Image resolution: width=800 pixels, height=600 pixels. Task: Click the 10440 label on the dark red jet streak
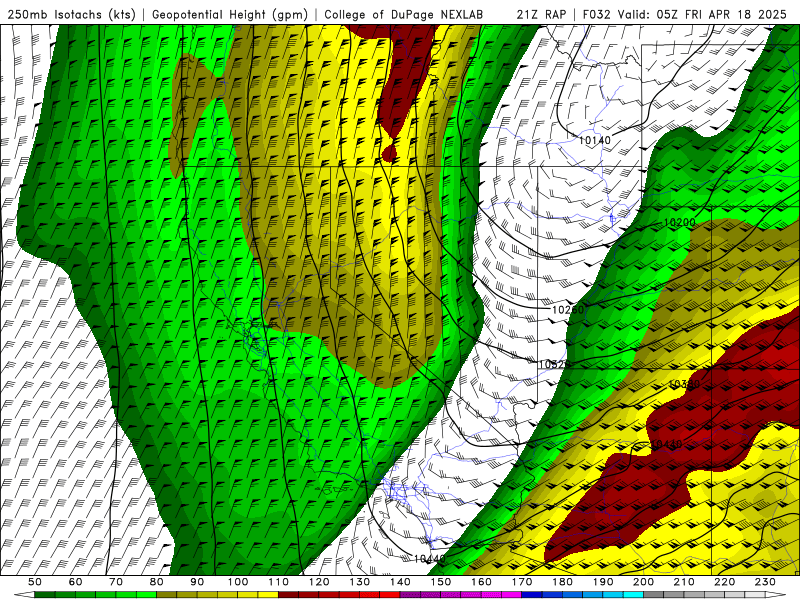point(667,444)
